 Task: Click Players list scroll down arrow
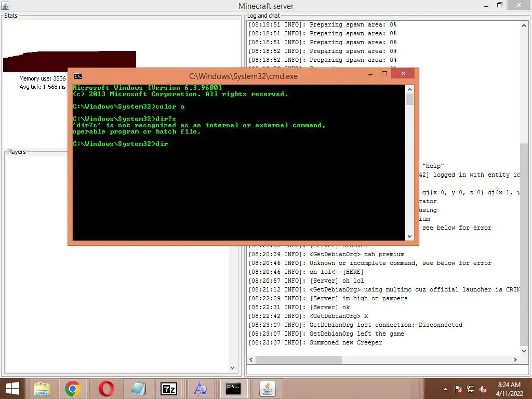tap(232, 367)
